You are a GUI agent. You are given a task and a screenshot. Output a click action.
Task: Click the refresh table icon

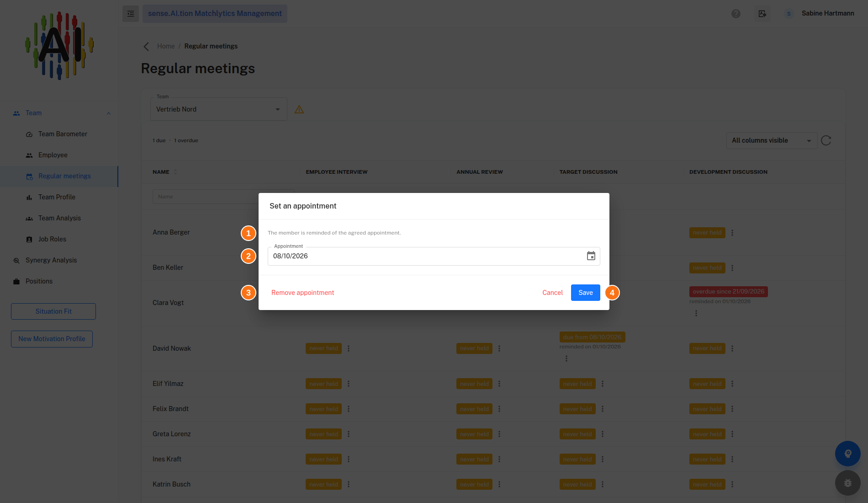(x=826, y=140)
